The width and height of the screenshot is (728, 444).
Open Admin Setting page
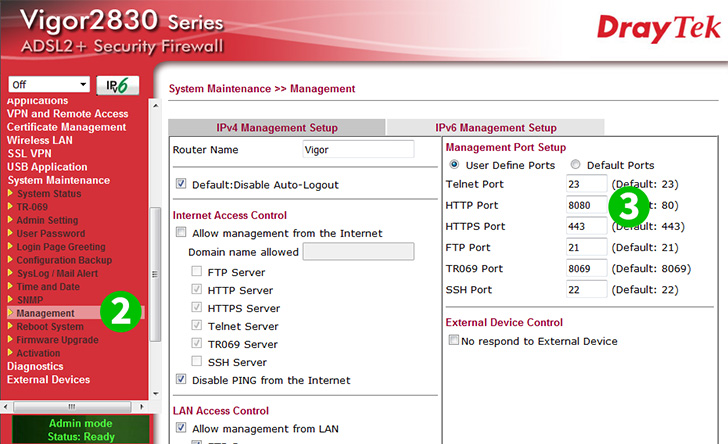[47, 220]
